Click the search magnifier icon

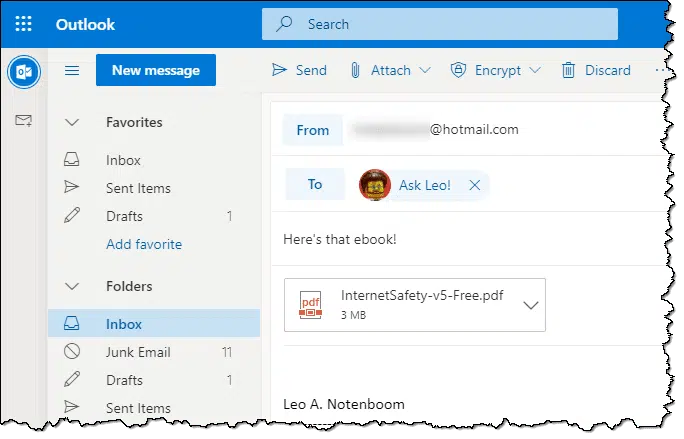pos(284,24)
